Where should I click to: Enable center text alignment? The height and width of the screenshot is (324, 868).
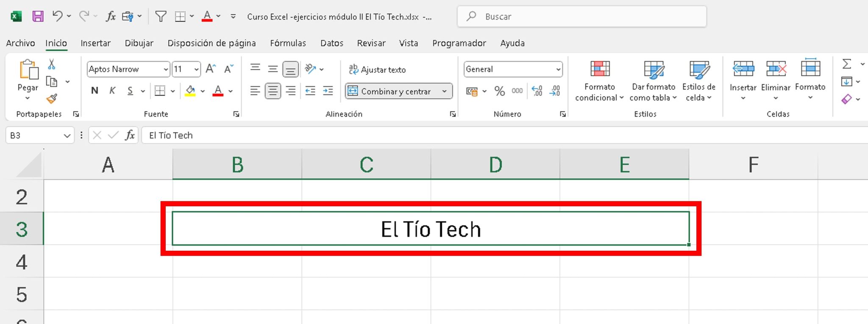point(273,90)
